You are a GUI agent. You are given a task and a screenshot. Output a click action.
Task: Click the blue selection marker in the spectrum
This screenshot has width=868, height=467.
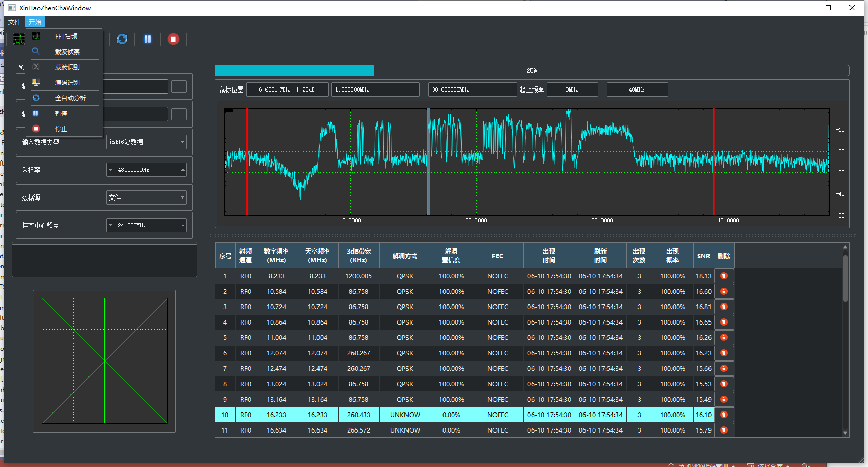click(x=429, y=161)
